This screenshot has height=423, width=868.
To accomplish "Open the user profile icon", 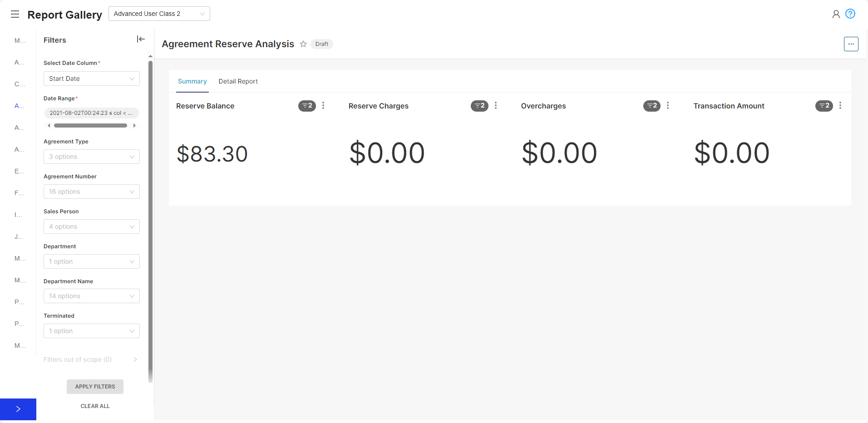I will pyautogui.click(x=836, y=14).
